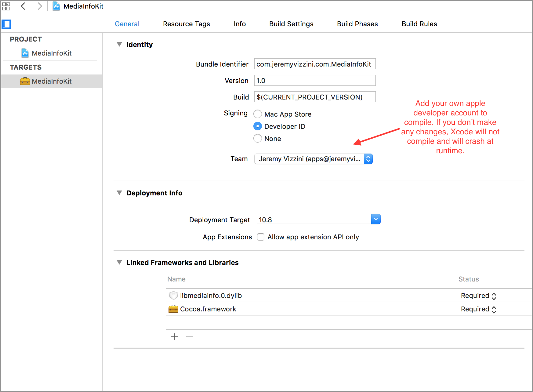Viewport: 533px width, 392px height.
Task: Open the related items grid icon
Action: tap(6, 6)
